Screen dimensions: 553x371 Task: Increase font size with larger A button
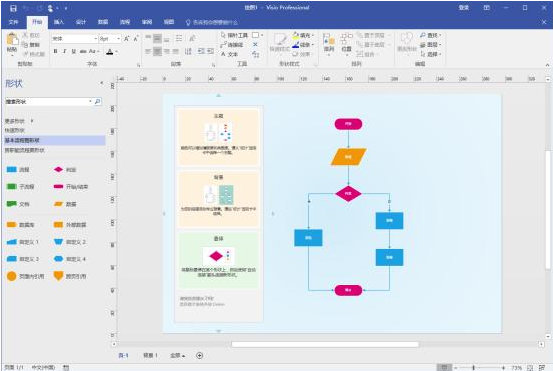[x=126, y=38]
